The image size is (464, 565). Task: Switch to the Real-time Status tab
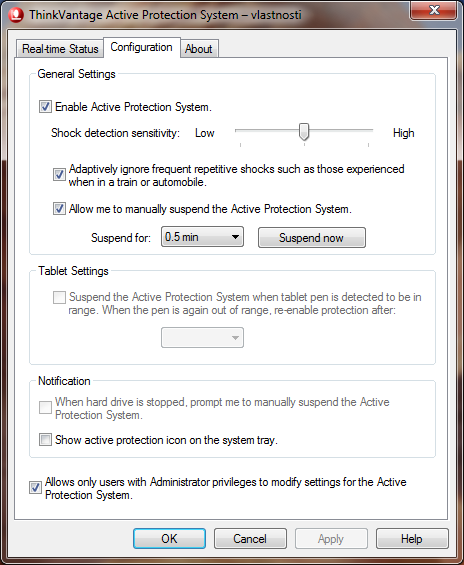tap(60, 49)
